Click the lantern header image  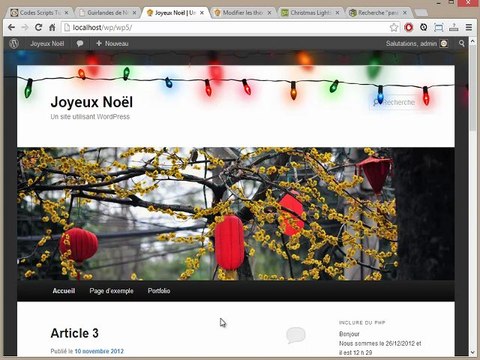(236, 214)
